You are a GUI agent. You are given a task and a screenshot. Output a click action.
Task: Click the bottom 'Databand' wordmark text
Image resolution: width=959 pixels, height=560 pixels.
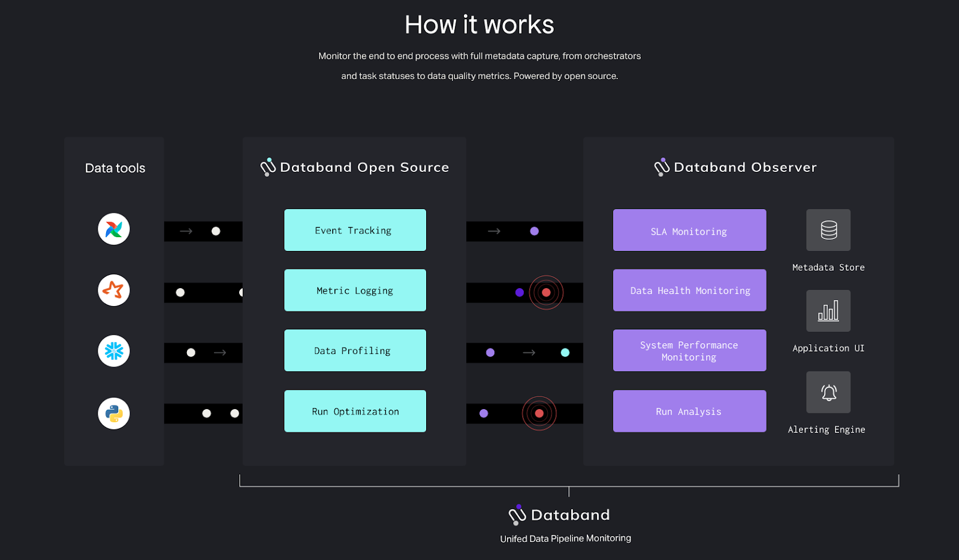[x=571, y=515]
